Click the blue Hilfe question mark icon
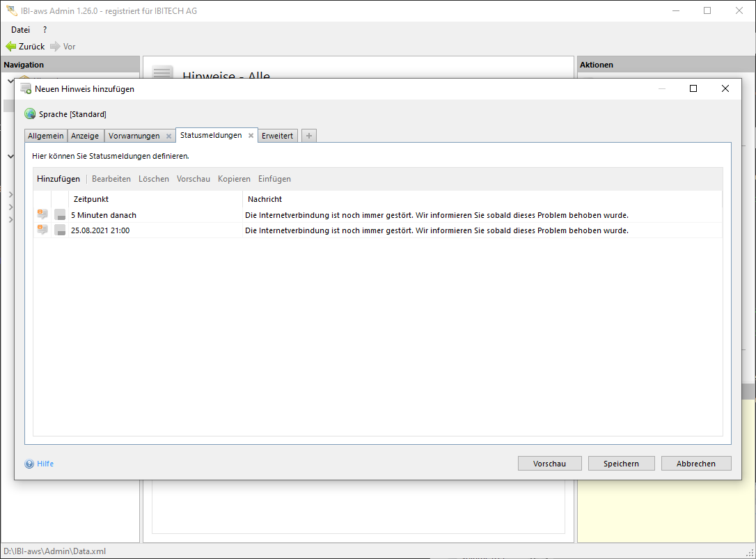756x559 pixels. pyautogui.click(x=29, y=464)
